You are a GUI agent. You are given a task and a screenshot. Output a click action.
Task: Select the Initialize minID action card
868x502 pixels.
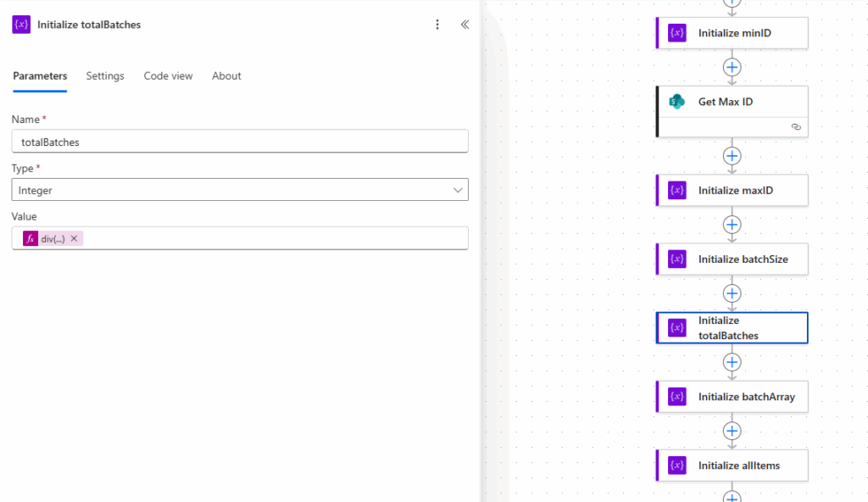tap(732, 33)
